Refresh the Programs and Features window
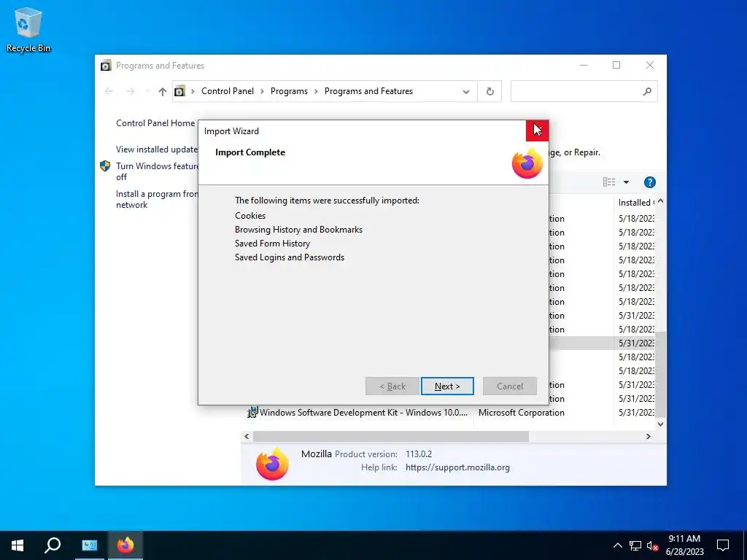The image size is (747, 560). [489, 91]
